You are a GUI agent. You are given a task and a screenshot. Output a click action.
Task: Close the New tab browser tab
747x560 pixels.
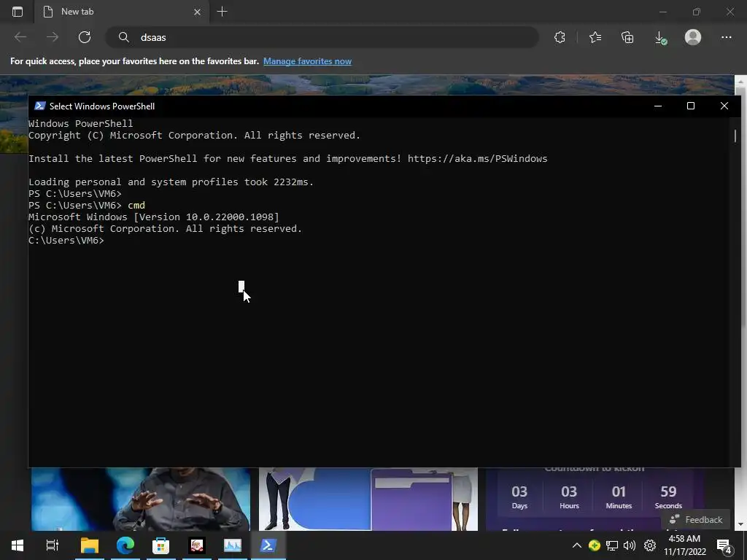point(197,12)
